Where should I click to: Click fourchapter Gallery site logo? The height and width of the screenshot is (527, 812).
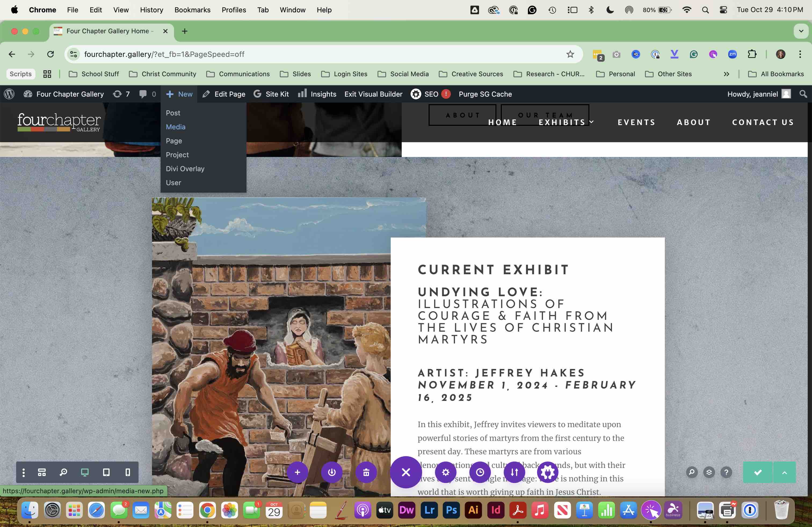click(x=59, y=122)
